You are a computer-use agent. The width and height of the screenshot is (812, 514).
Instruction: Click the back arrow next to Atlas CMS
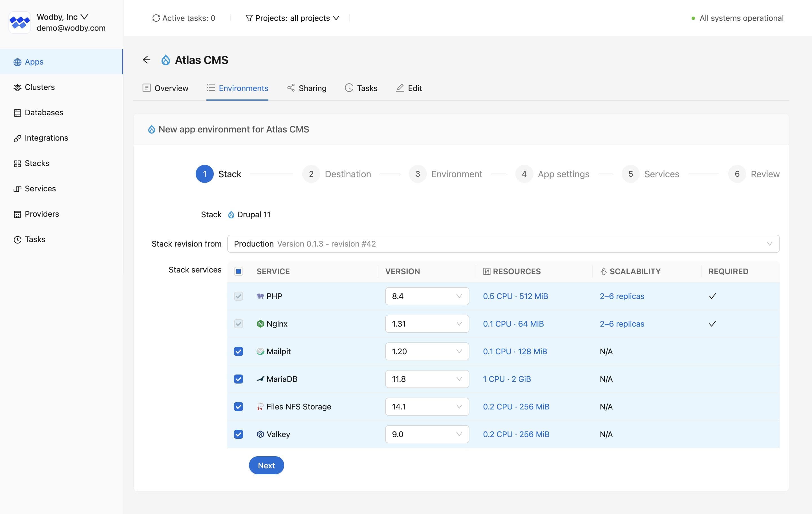pos(146,60)
